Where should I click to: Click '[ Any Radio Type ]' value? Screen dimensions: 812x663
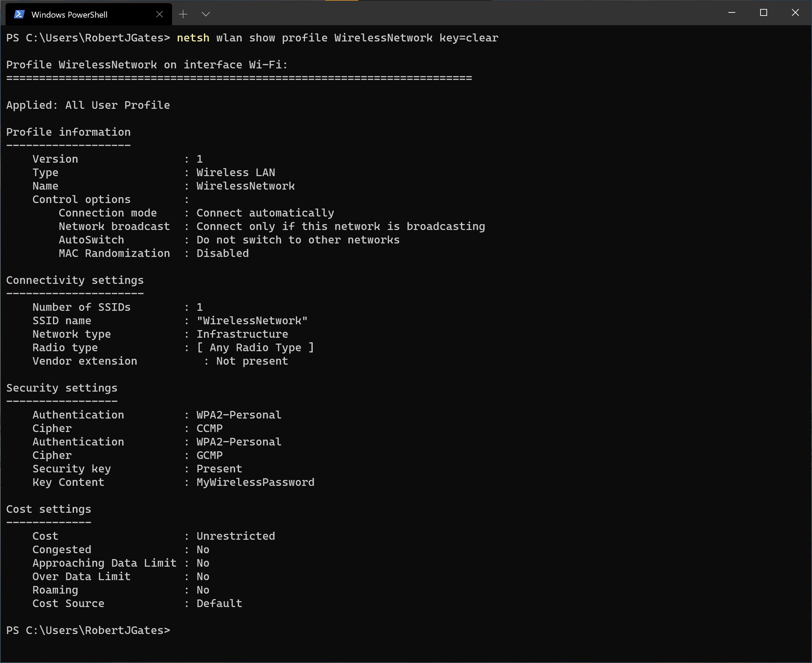[x=255, y=347]
